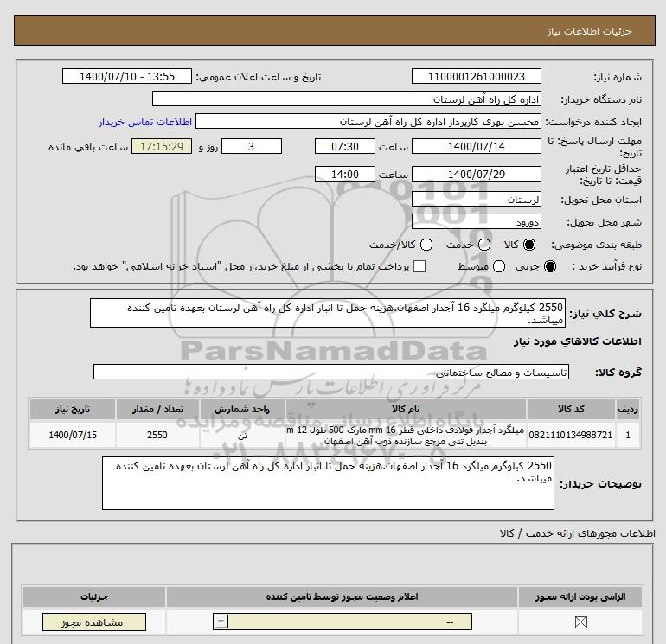Toggle the الزامی بودن ارائه مجوز checkbox
The height and width of the screenshot is (644, 666).
pyautogui.click(x=580, y=622)
